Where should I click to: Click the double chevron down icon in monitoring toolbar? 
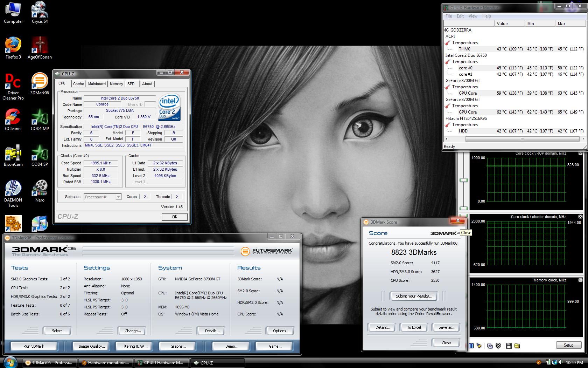pos(498,346)
